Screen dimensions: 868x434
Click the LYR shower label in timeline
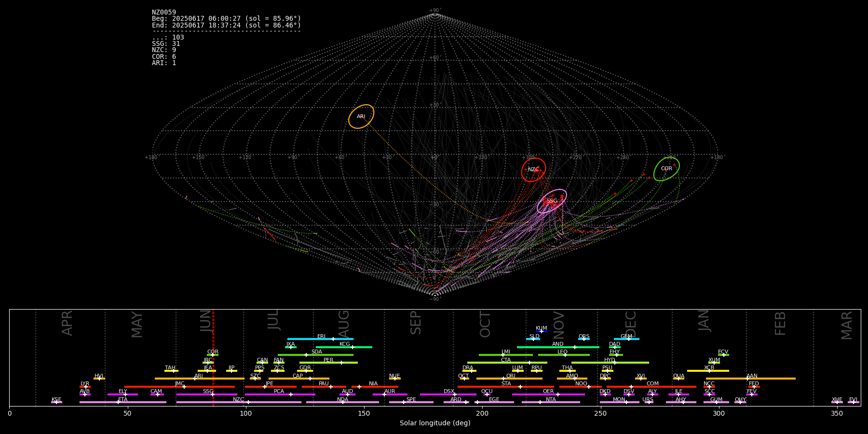(85, 384)
